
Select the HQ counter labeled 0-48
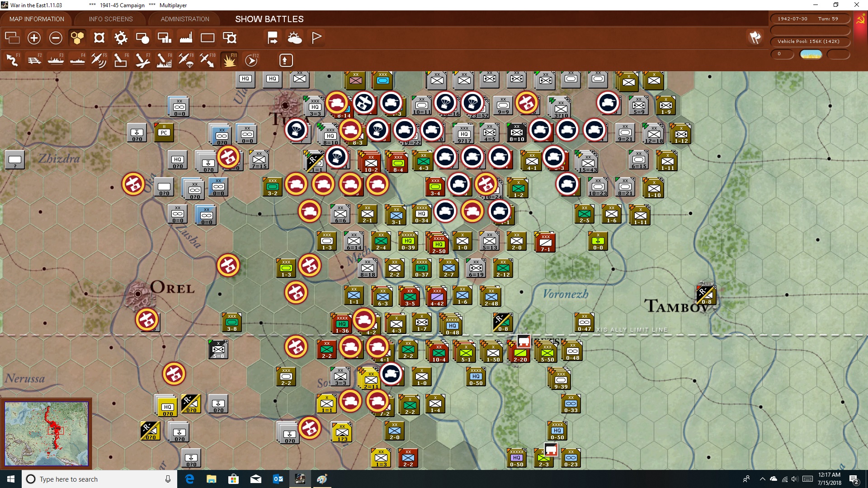(452, 325)
